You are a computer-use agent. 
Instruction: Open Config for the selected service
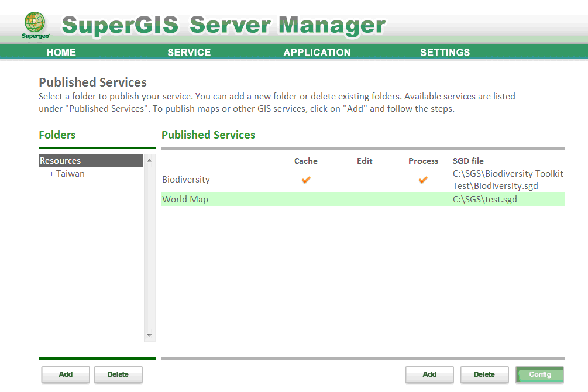point(539,374)
